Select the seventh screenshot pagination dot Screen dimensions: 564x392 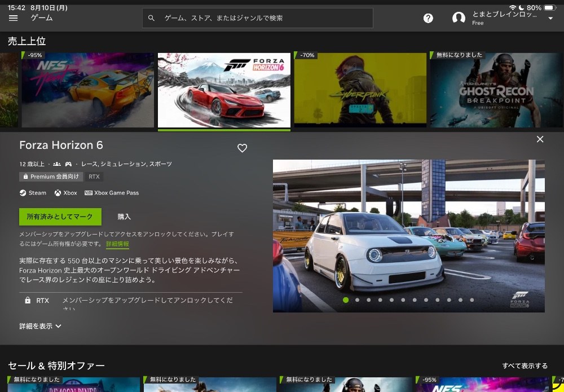415,300
